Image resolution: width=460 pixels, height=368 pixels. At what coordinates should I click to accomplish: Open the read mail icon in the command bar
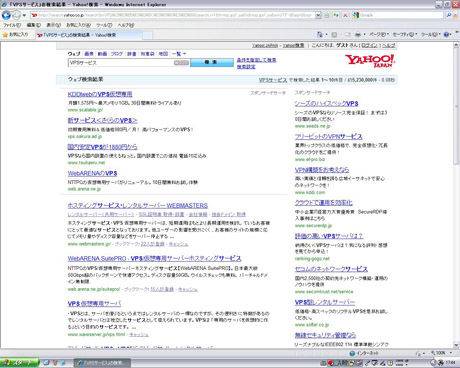[348, 34]
